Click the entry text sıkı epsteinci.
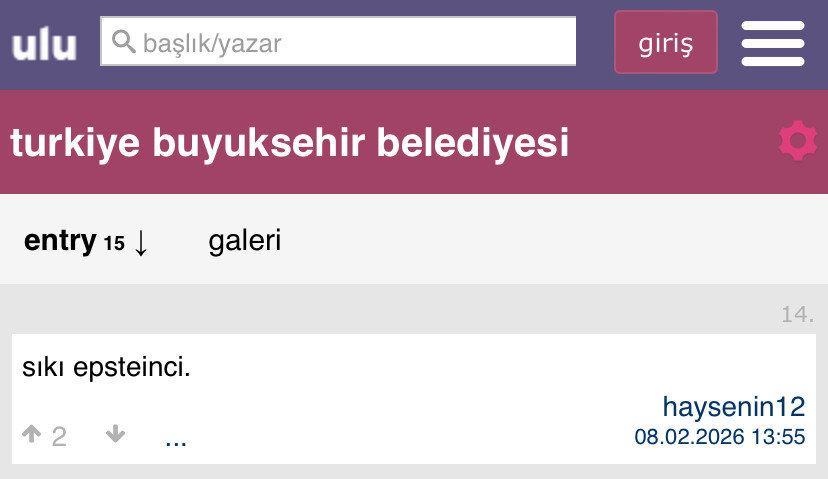The height and width of the screenshot is (479, 828). pos(106,367)
